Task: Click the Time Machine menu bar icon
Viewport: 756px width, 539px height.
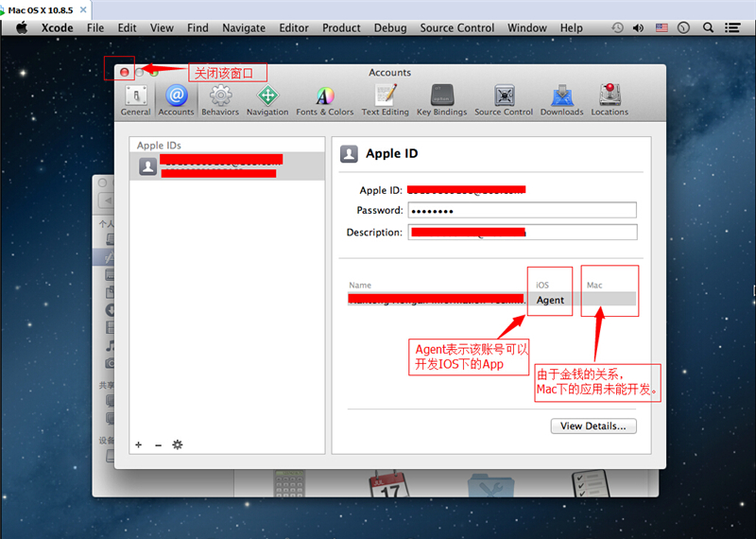Action: coord(618,28)
